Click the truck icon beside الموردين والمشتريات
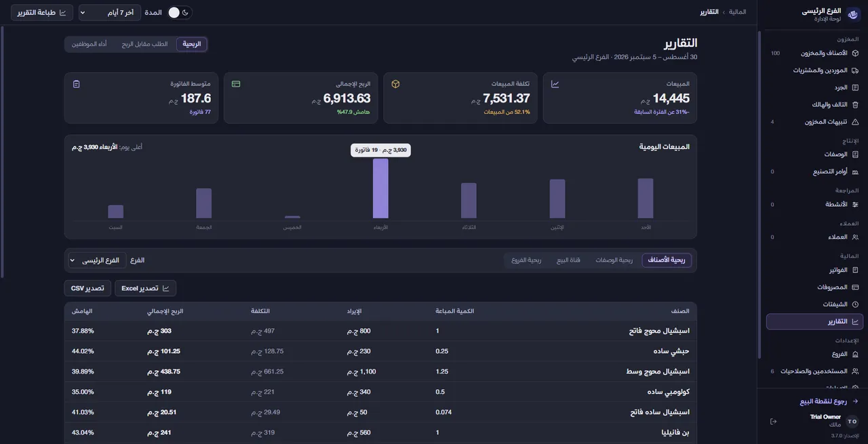This screenshot has width=868, height=444. 855,70
